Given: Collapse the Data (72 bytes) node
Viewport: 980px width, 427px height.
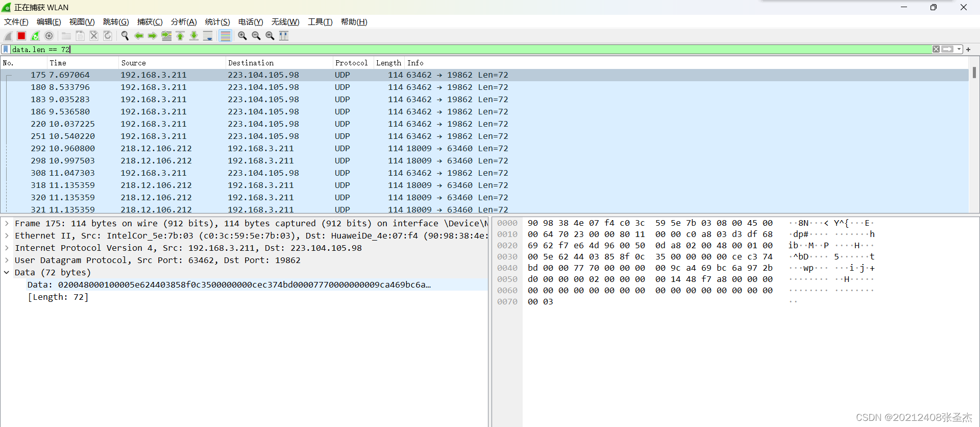Looking at the screenshot, I should [7, 272].
